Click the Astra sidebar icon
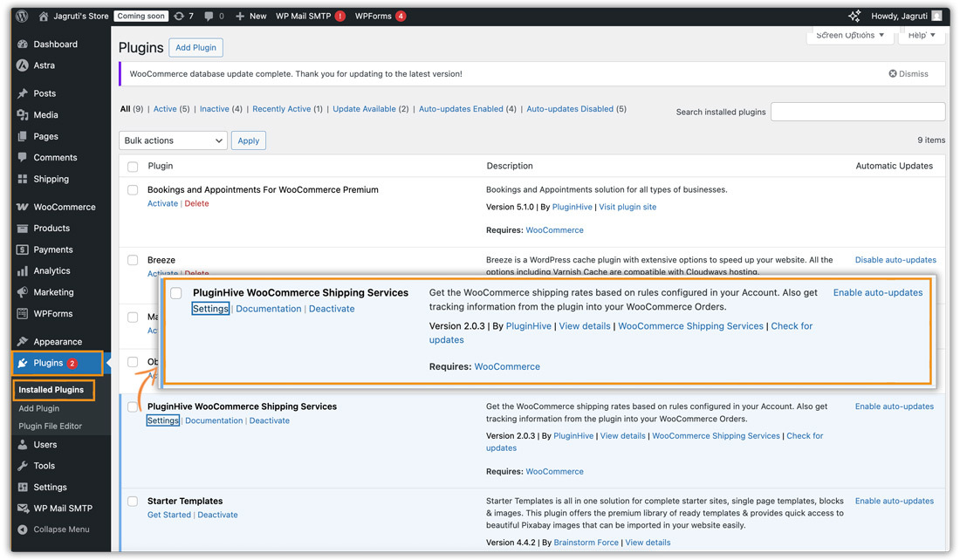 (x=23, y=65)
